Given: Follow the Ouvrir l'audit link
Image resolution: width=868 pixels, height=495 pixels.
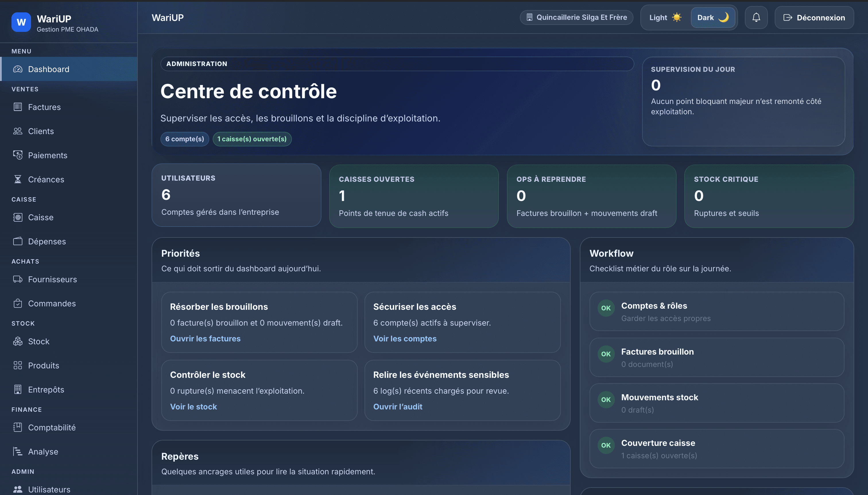Looking at the screenshot, I should pyautogui.click(x=398, y=407).
